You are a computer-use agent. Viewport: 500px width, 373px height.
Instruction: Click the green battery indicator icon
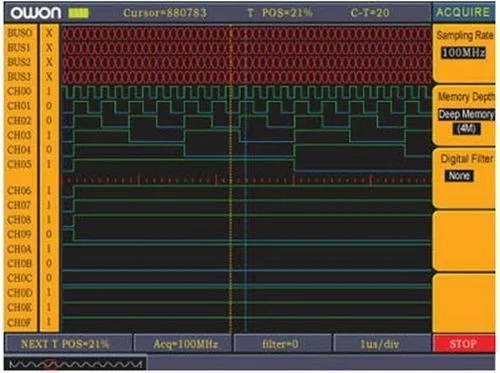tap(79, 13)
